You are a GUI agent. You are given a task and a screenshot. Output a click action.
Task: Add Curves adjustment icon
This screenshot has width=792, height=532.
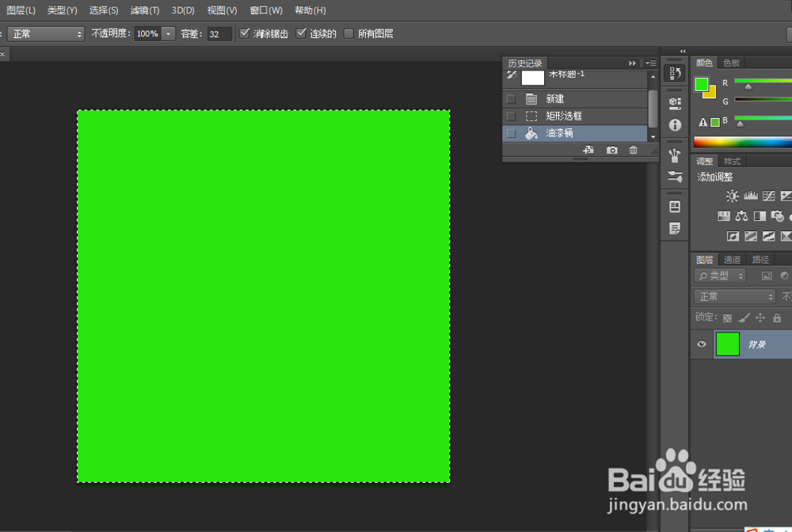[769, 196]
